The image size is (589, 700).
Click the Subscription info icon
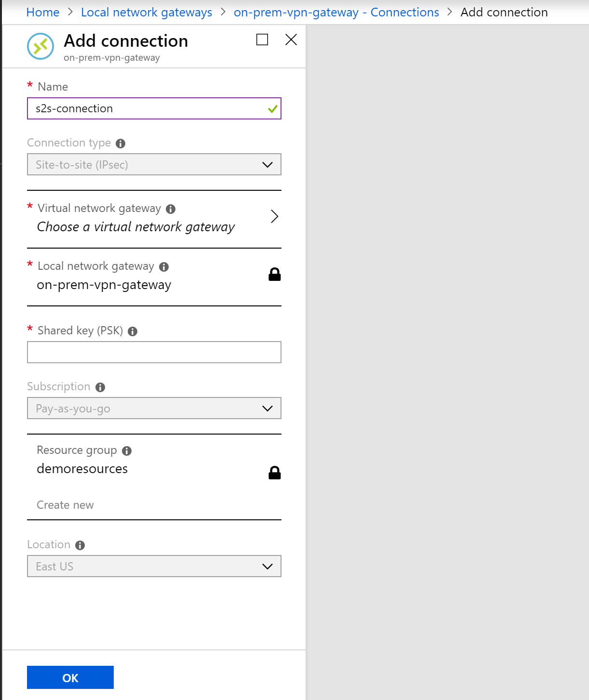click(x=100, y=387)
